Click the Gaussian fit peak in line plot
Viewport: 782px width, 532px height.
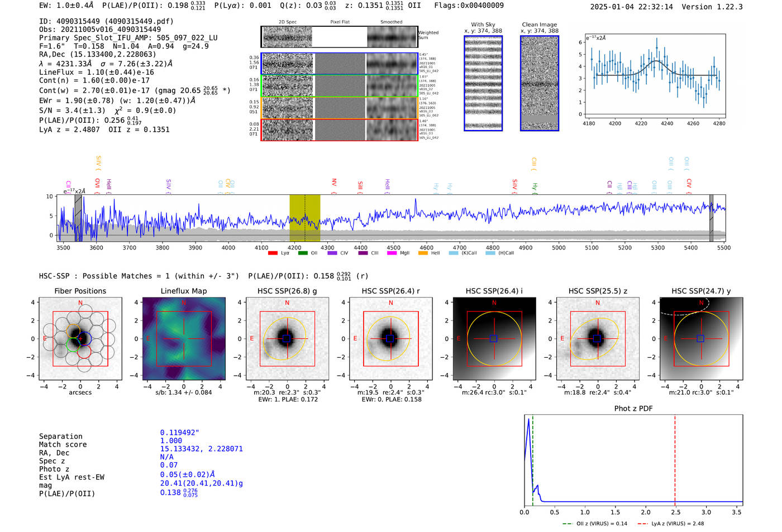pos(656,61)
